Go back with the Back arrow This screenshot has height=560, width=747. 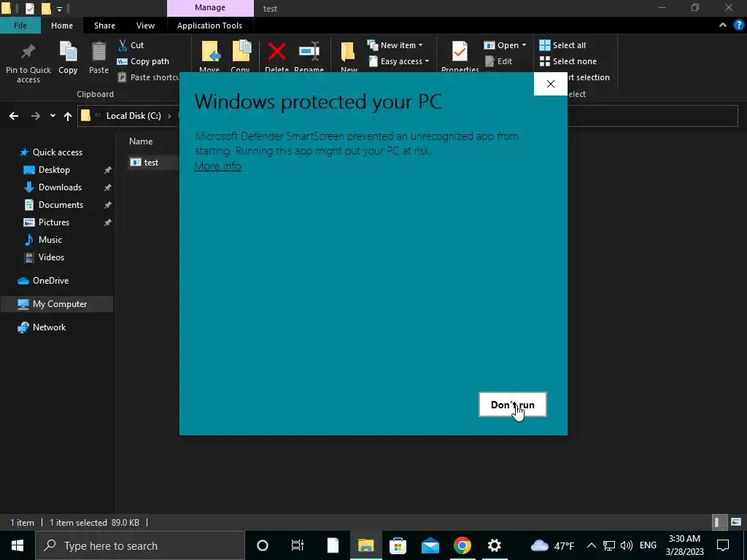(14, 116)
